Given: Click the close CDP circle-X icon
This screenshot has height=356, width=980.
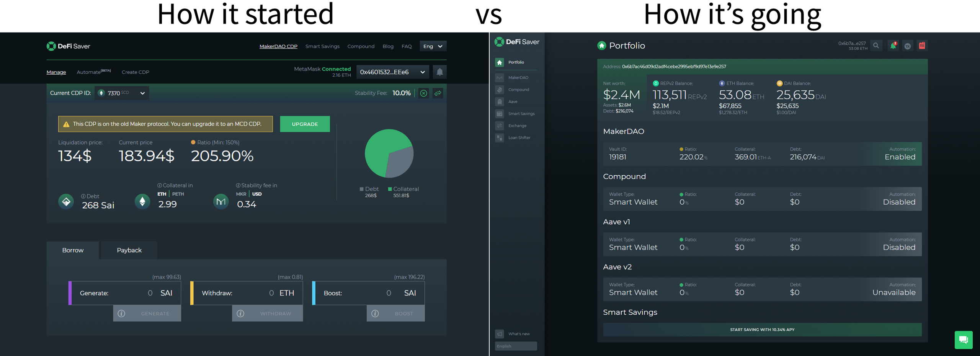Looking at the screenshot, I should (x=423, y=93).
